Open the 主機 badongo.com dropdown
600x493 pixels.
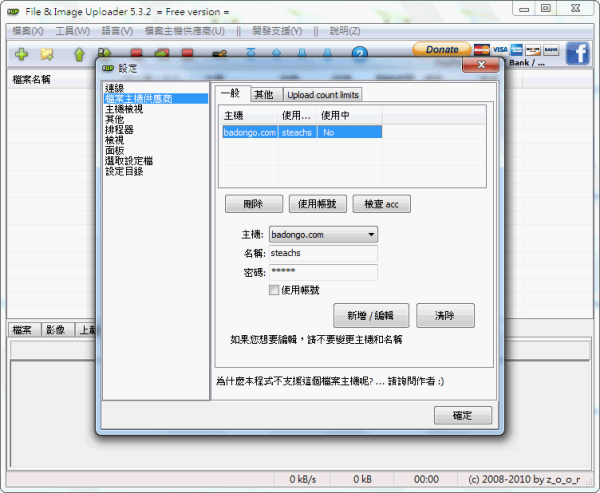click(x=323, y=235)
